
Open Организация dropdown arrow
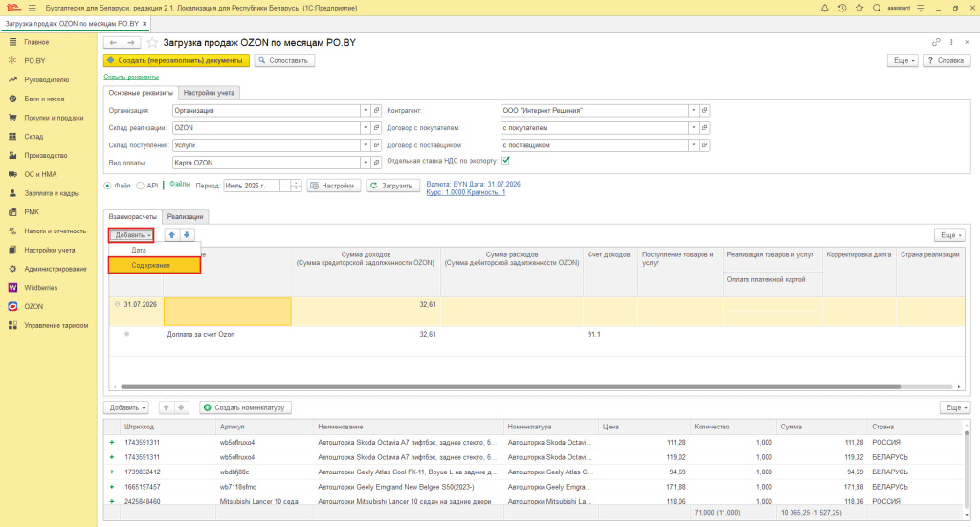click(365, 111)
